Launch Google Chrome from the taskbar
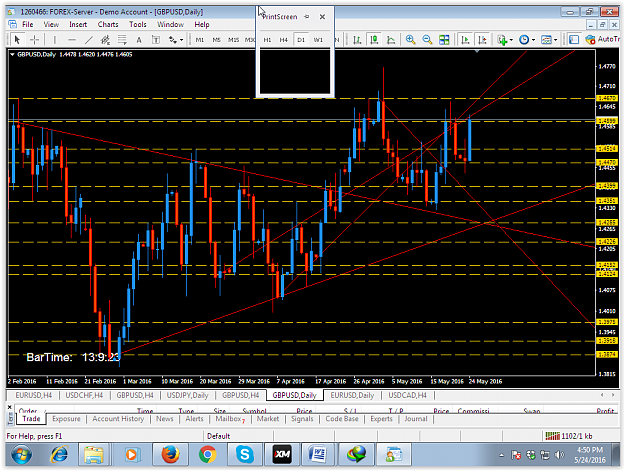 point(208,455)
